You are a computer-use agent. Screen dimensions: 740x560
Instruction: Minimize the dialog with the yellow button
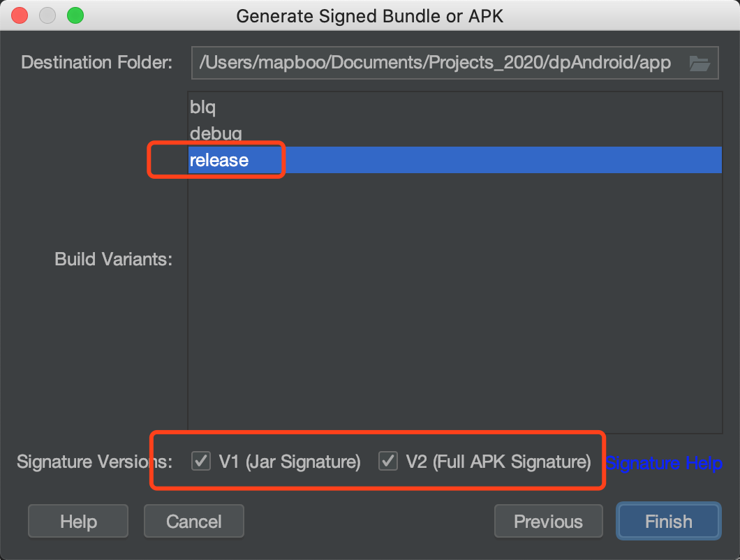(47, 15)
